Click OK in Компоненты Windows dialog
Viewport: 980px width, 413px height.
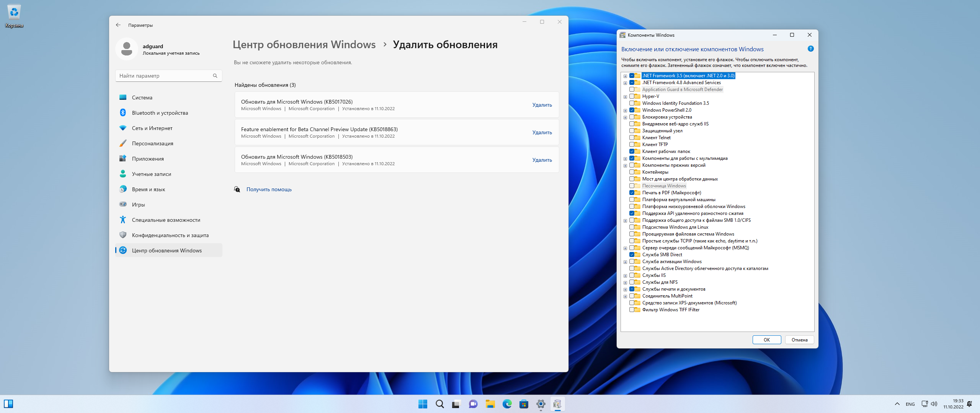(x=766, y=340)
